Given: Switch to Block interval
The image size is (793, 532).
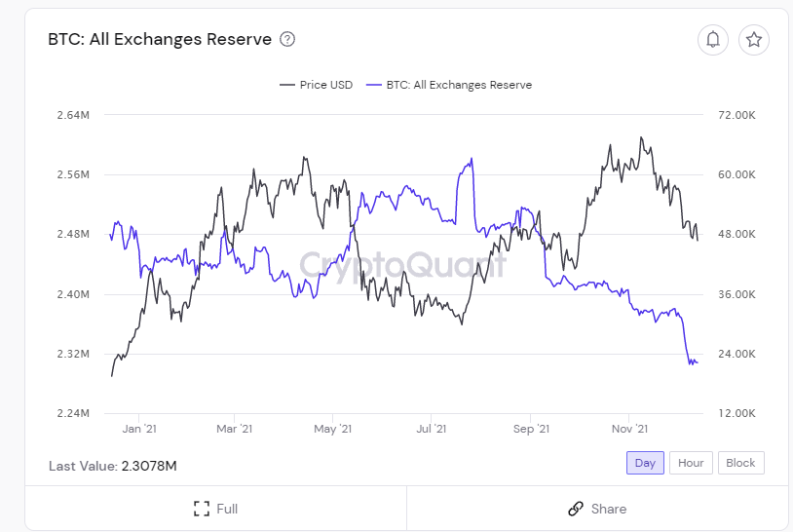Looking at the screenshot, I should click(740, 463).
